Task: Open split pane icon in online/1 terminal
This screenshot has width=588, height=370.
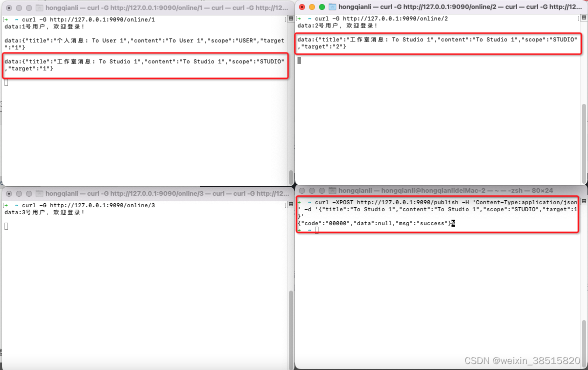Action: [x=290, y=19]
